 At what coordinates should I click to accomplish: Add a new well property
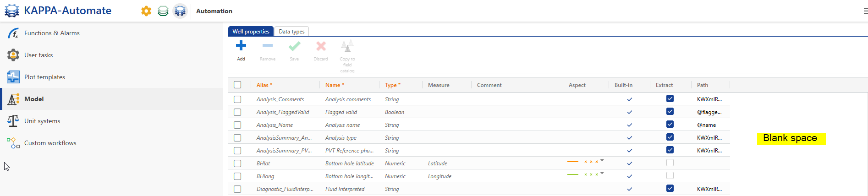tap(241, 50)
